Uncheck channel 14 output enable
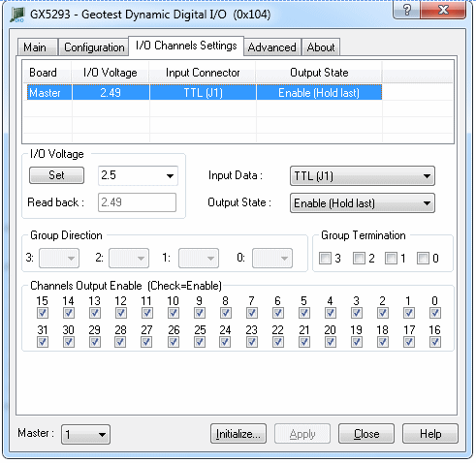The width and height of the screenshot is (476, 463). click(69, 313)
